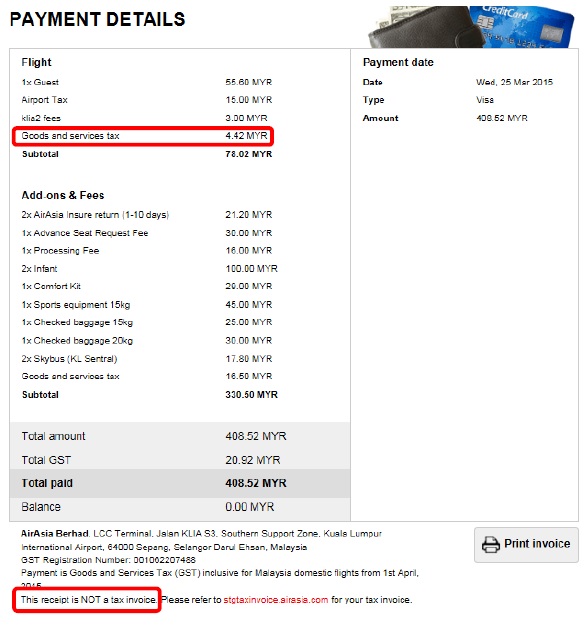Select the highlighted Goods and services tax row
The width and height of the screenshot is (588, 626).
point(143,136)
